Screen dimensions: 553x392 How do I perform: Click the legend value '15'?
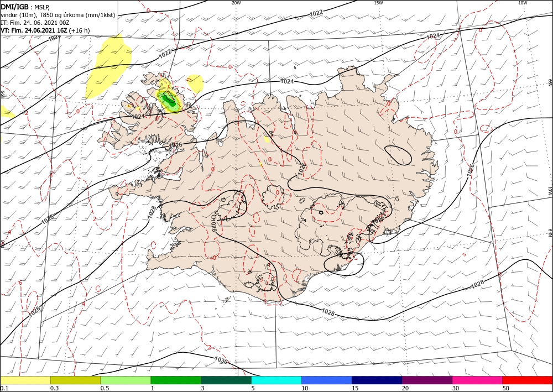point(355,388)
